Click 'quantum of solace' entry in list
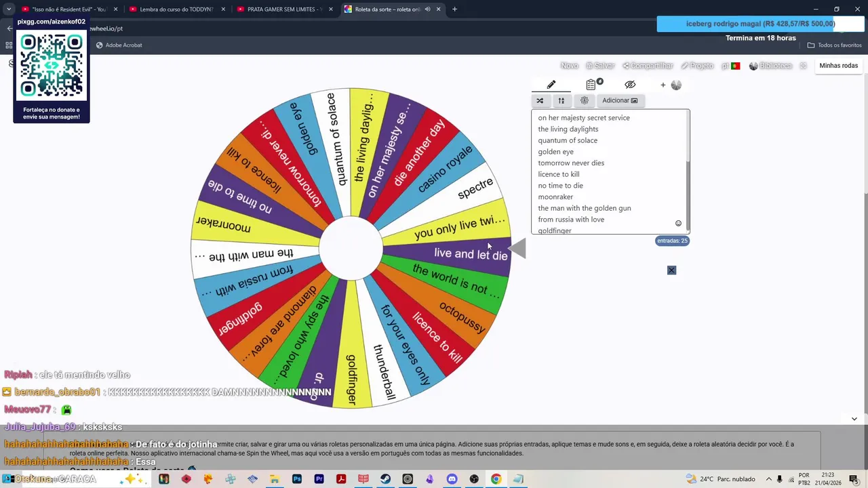The image size is (868, 488). [x=568, y=140]
